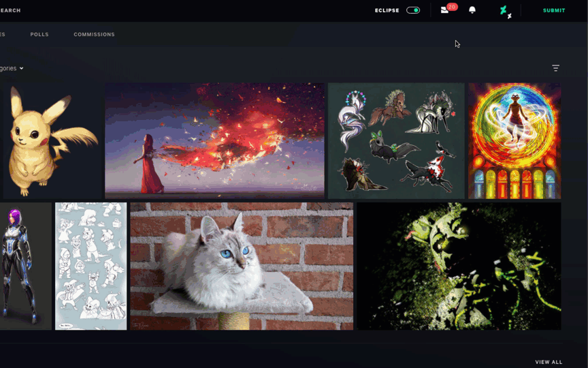The image size is (588, 368).
Task: Open the Polls tab
Action: (39, 34)
